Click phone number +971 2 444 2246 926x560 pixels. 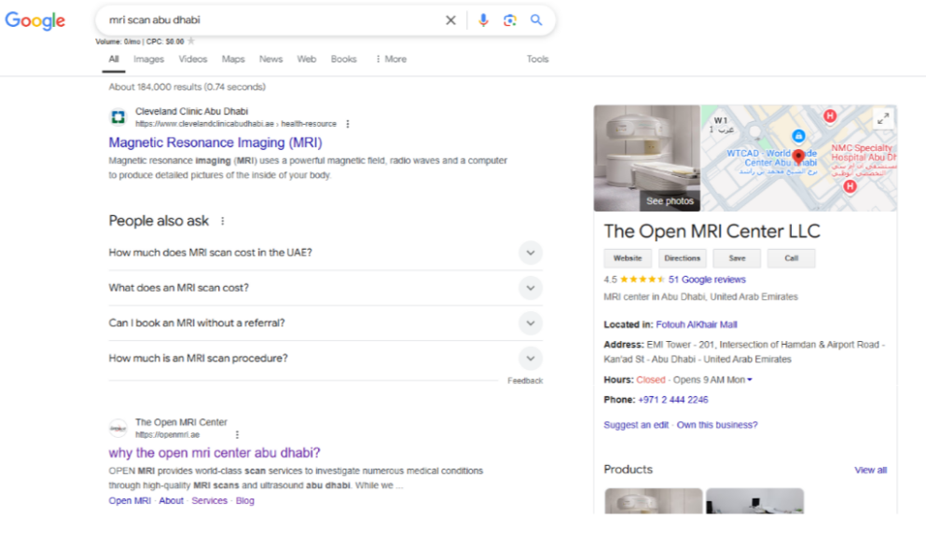(673, 400)
